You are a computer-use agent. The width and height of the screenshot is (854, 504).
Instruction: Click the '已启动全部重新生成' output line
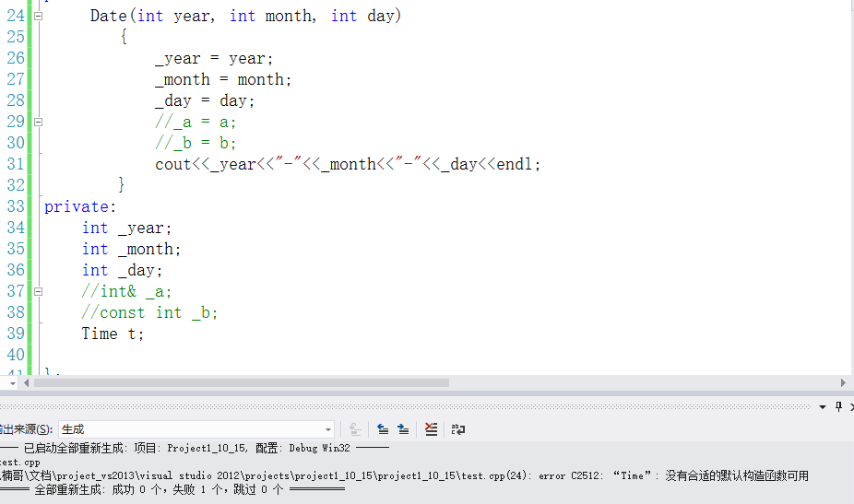[195, 448]
